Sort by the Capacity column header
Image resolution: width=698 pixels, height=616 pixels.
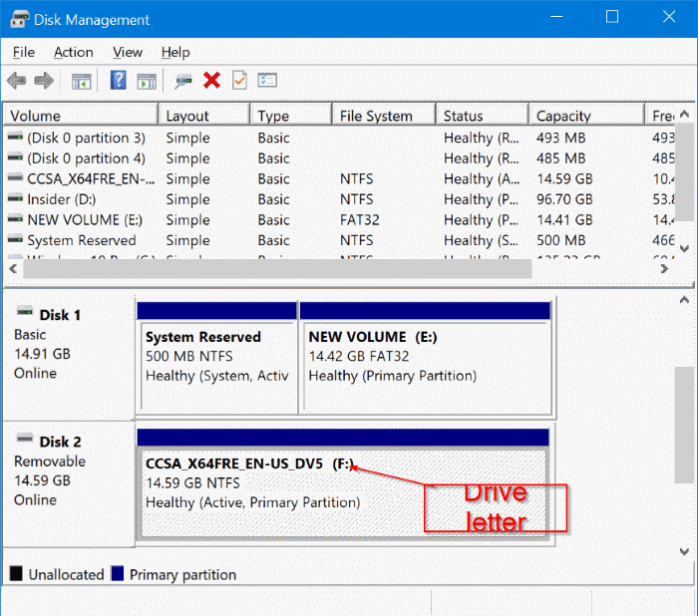(x=587, y=116)
